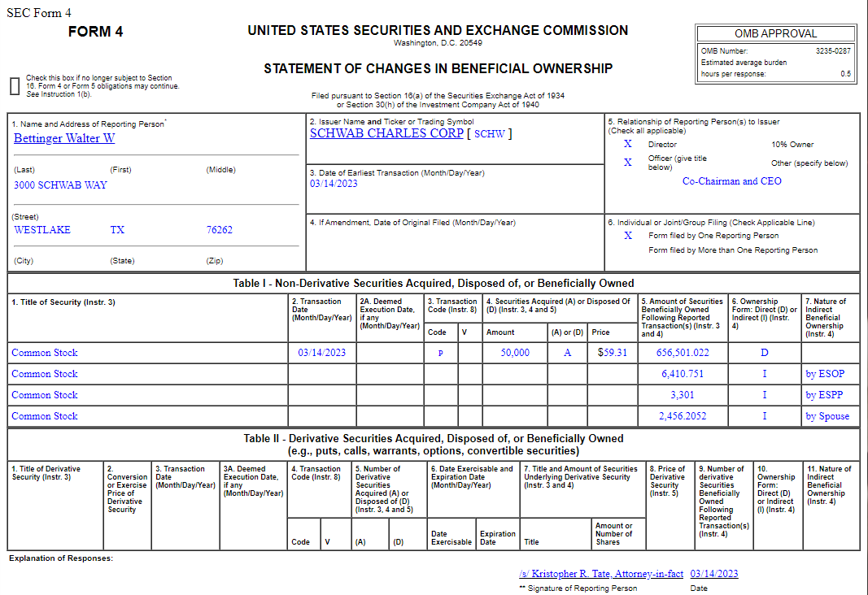Click the SEC Form 4 page title text
This screenshot has width=868, height=595.
39,13
